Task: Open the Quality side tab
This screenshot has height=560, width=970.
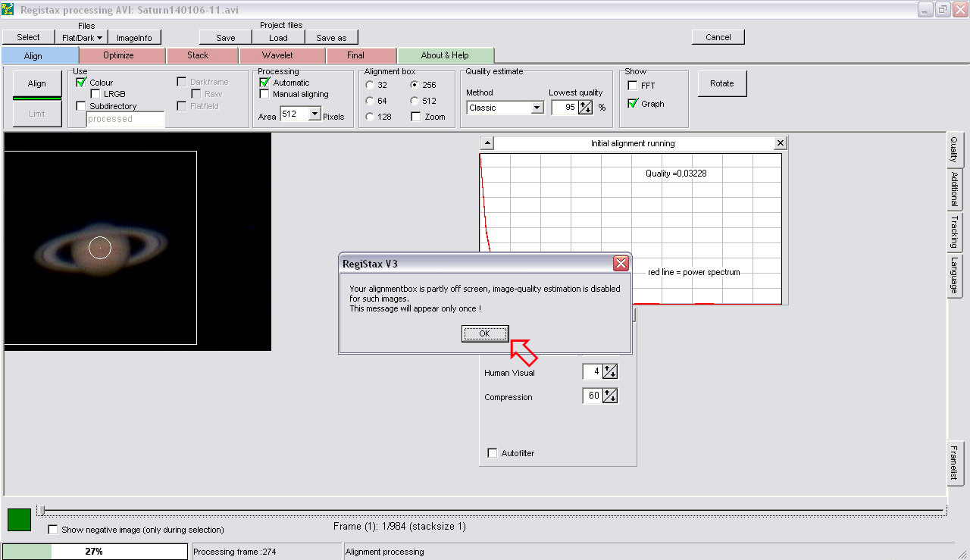Action: coord(954,149)
